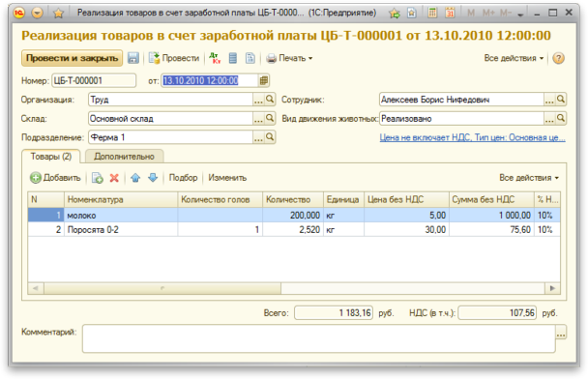
Task: Click the horizontal scrollbar thumb in table
Action: tap(162, 288)
